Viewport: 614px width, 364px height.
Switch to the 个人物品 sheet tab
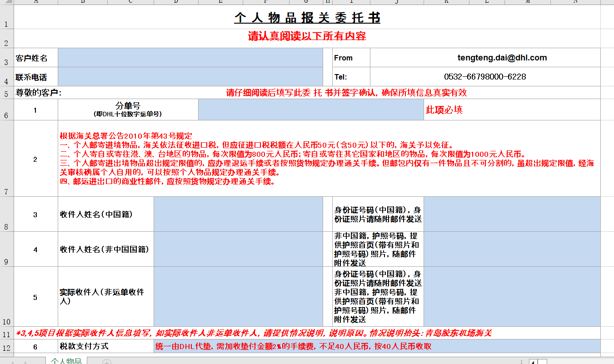coord(66,361)
